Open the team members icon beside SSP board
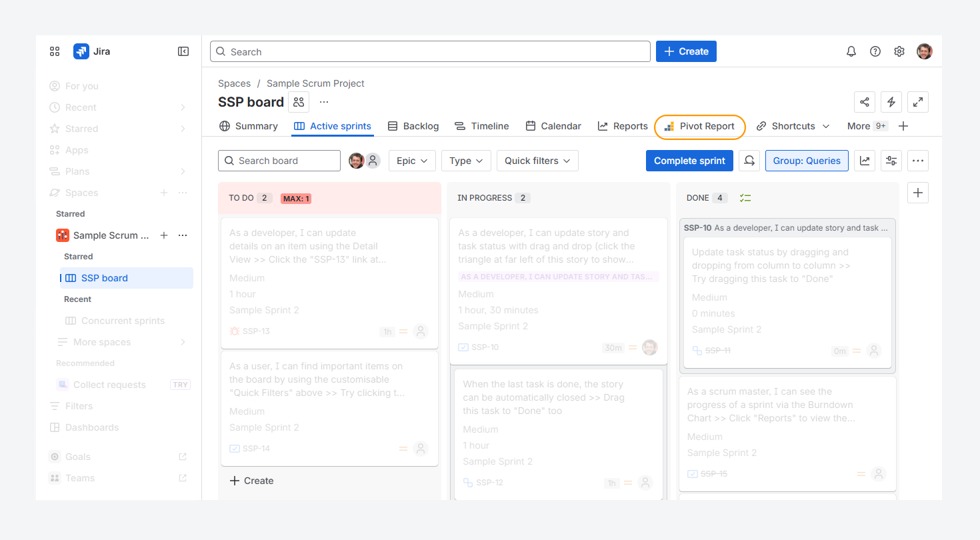 (299, 102)
